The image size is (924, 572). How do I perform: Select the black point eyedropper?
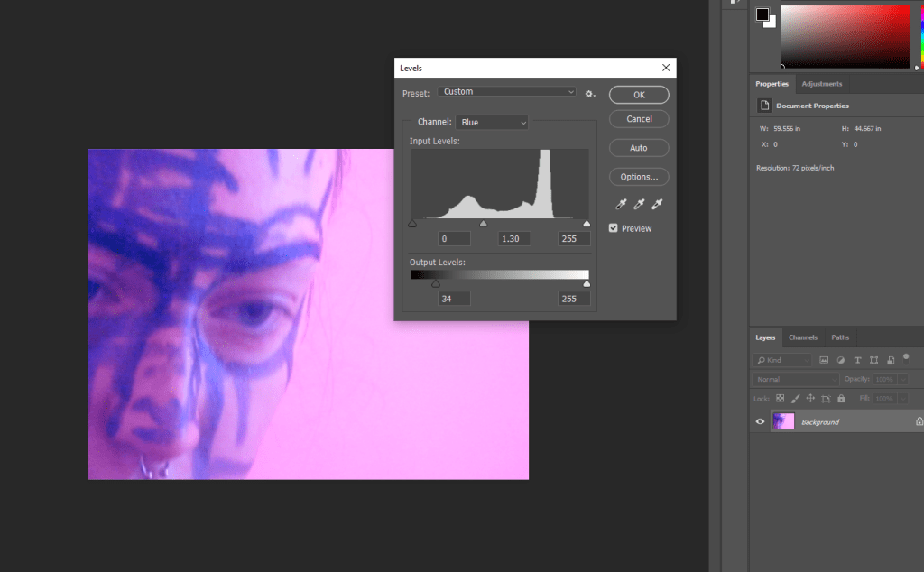[621, 205]
